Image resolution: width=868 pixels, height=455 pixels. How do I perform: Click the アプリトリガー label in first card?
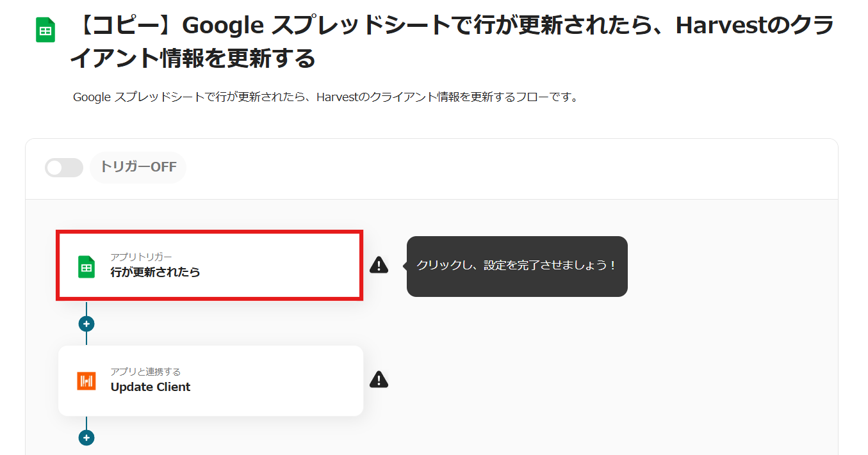pos(141,257)
